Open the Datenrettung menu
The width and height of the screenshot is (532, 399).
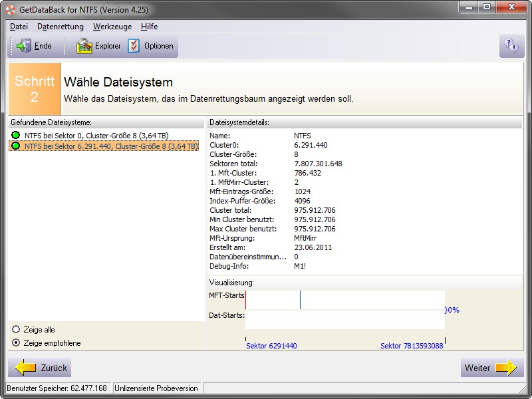point(61,27)
